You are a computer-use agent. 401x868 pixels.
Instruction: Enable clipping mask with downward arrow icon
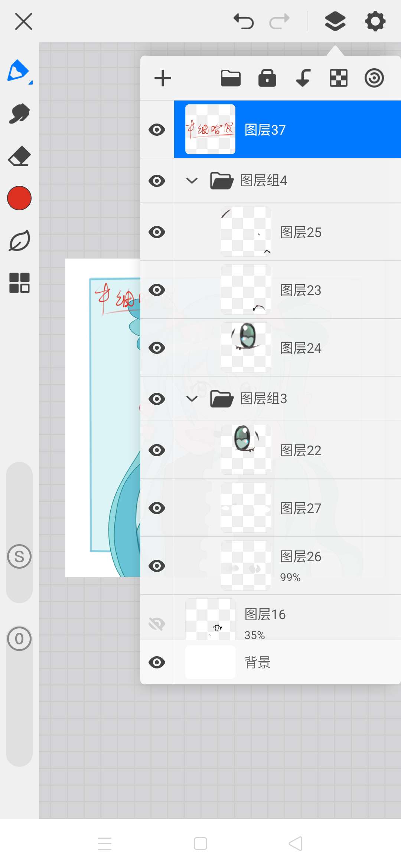pyautogui.click(x=303, y=78)
